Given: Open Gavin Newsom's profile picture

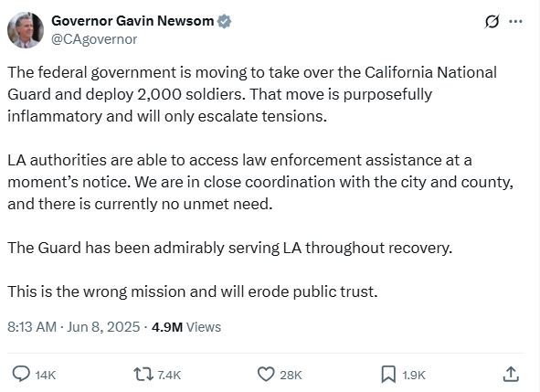Looking at the screenshot, I should tap(26, 30).
